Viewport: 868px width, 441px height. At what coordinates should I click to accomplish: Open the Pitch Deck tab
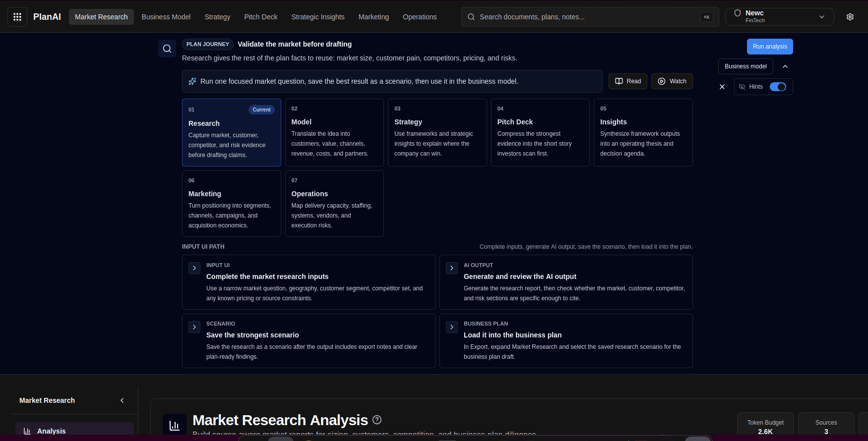pos(261,17)
